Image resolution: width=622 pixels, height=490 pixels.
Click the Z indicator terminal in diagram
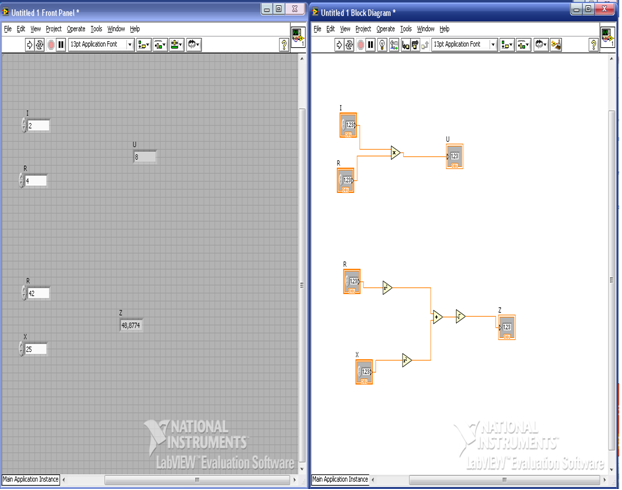pos(507,327)
